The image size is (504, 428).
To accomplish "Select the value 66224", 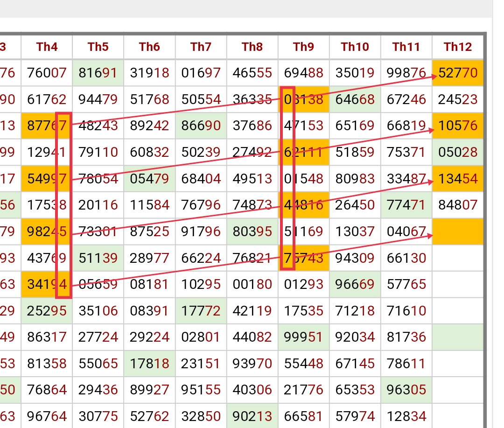I will pos(201,258).
